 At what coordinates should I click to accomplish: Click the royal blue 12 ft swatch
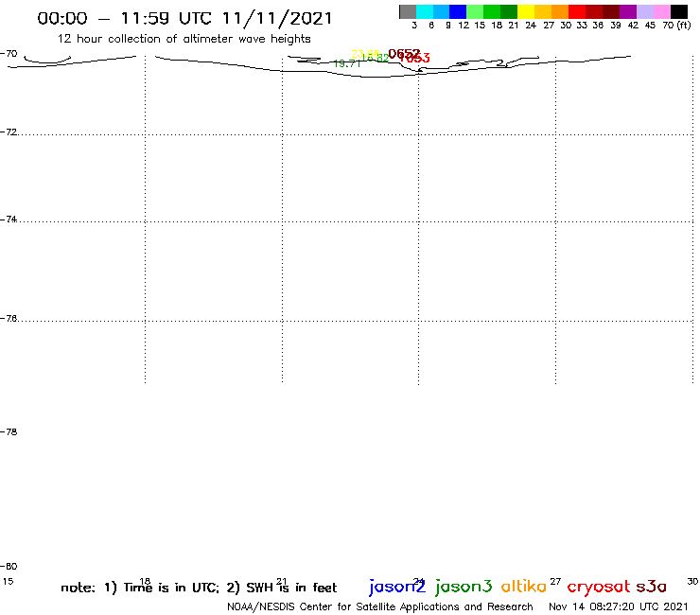point(458,11)
